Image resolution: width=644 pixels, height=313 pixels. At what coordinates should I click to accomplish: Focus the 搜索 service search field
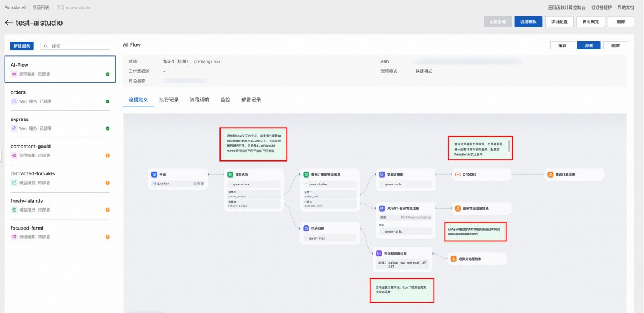[x=75, y=46]
